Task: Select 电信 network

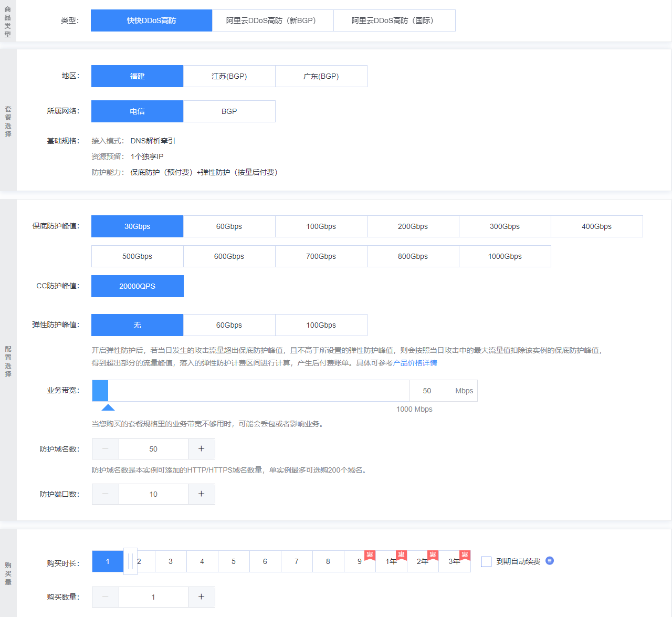Action: coord(137,111)
